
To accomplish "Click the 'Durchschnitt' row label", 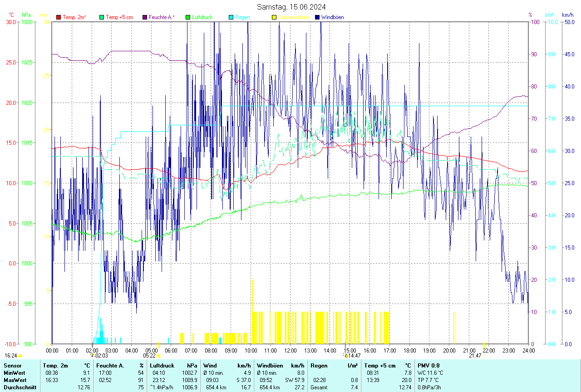I will 20,387.
